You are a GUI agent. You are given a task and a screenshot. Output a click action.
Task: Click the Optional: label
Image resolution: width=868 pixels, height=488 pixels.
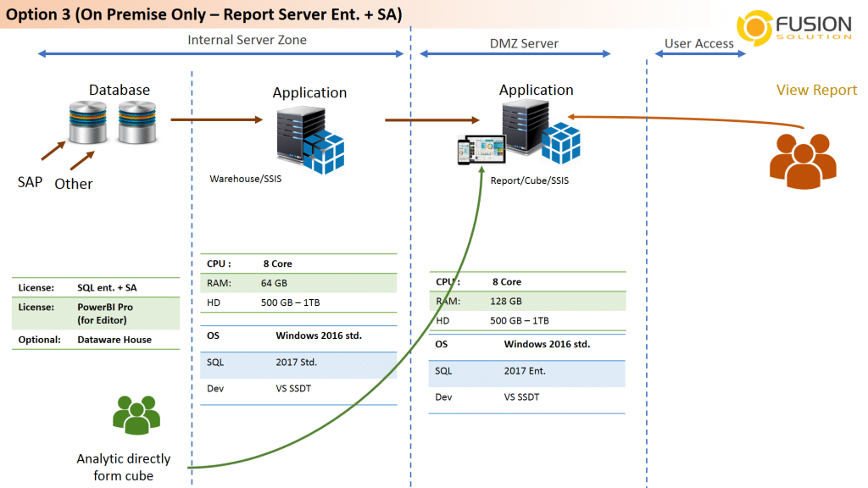tap(39, 340)
